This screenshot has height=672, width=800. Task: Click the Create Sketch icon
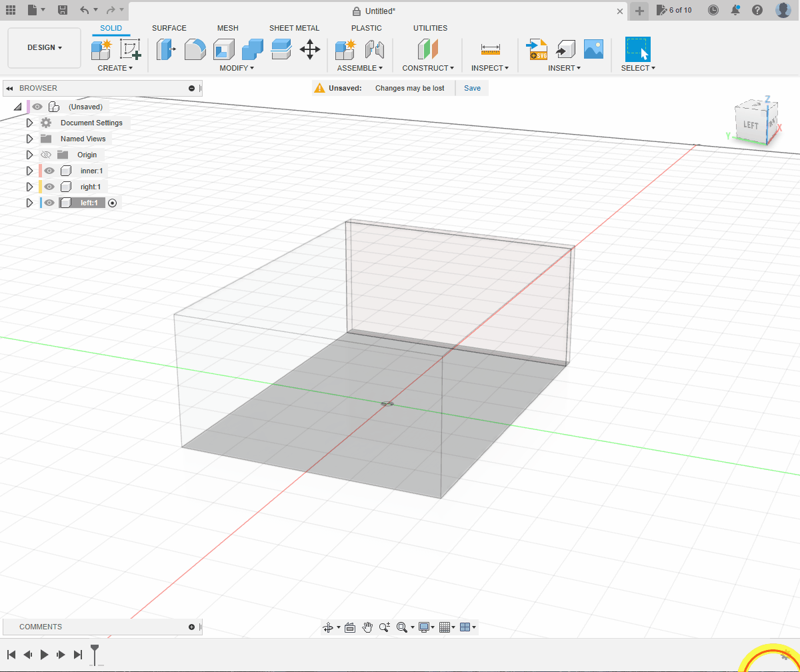pos(130,49)
